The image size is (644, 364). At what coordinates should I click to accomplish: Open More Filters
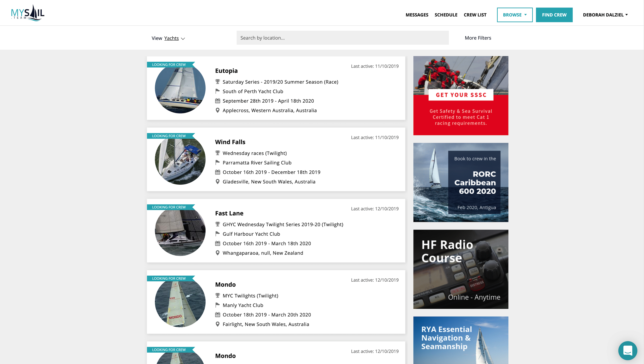(x=478, y=38)
